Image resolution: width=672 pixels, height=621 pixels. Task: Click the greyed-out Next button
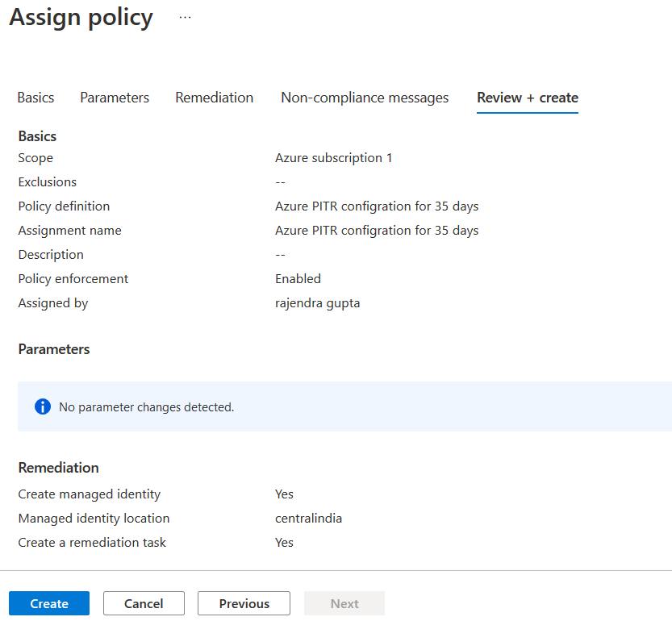pyautogui.click(x=344, y=603)
